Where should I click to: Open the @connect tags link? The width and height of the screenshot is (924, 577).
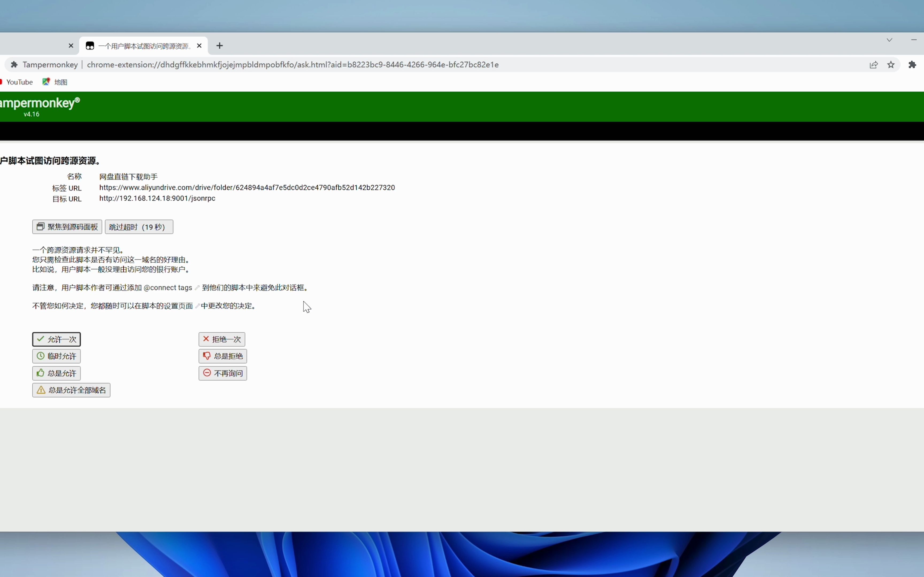(168, 288)
